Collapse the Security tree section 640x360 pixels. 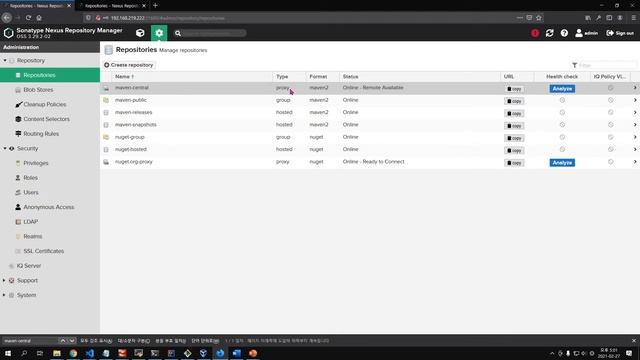coord(5,149)
